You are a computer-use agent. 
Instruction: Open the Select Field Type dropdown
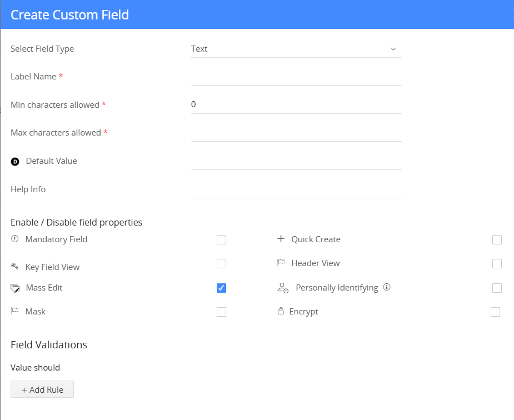pyautogui.click(x=296, y=49)
